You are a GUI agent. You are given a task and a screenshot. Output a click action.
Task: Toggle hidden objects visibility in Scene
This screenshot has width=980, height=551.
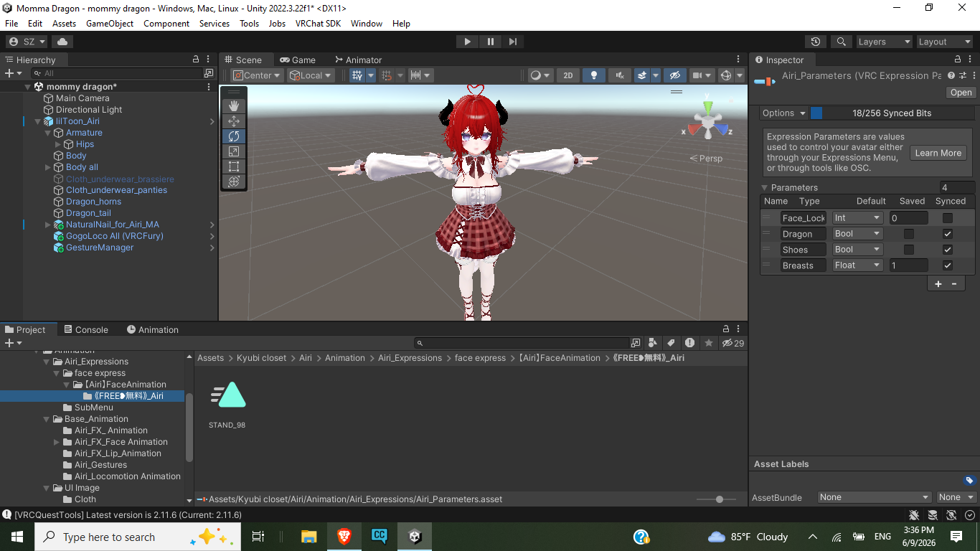[x=674, y=75]
